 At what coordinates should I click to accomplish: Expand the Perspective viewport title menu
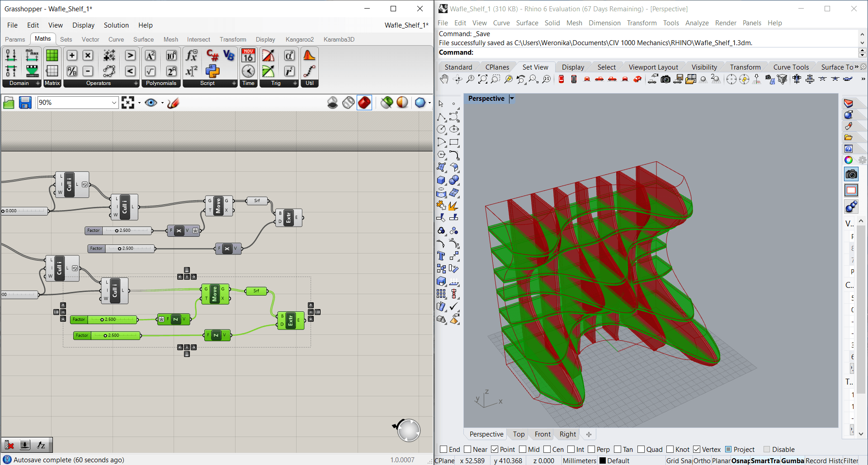coord(512,99)
